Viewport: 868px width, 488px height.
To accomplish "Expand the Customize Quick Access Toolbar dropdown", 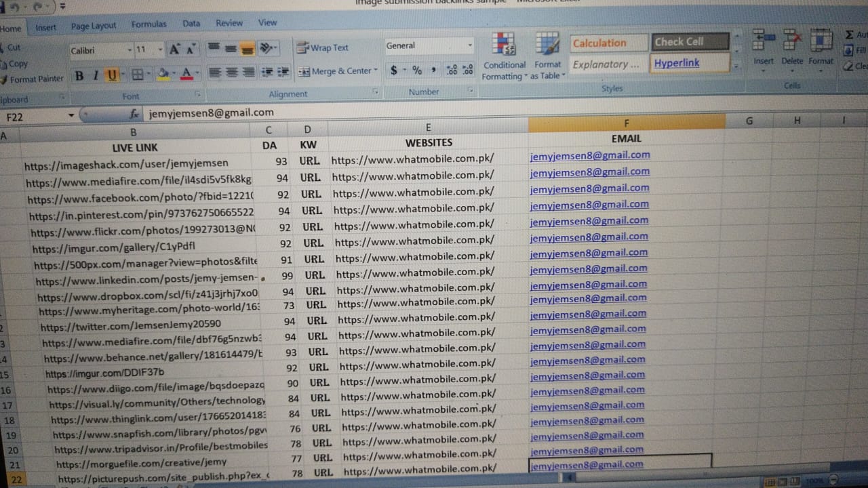I will click(x=62, y=7).
